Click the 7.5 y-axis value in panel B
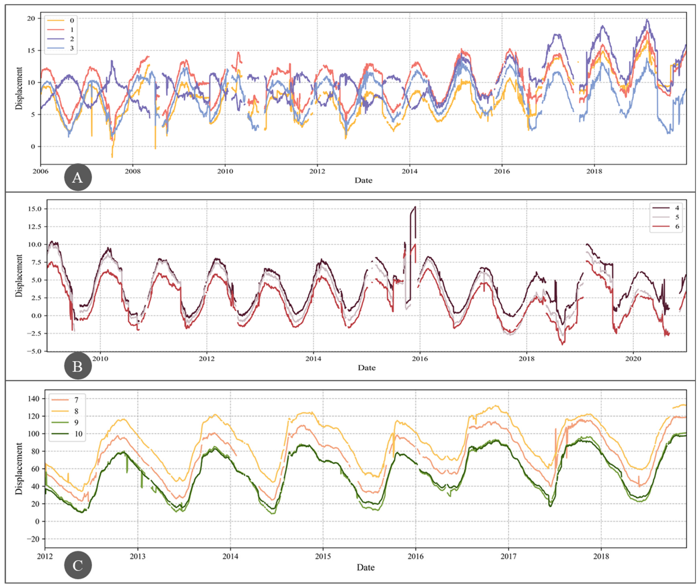Image resolution: width=700 pixels, height=588 pixels. click(36, 262)
